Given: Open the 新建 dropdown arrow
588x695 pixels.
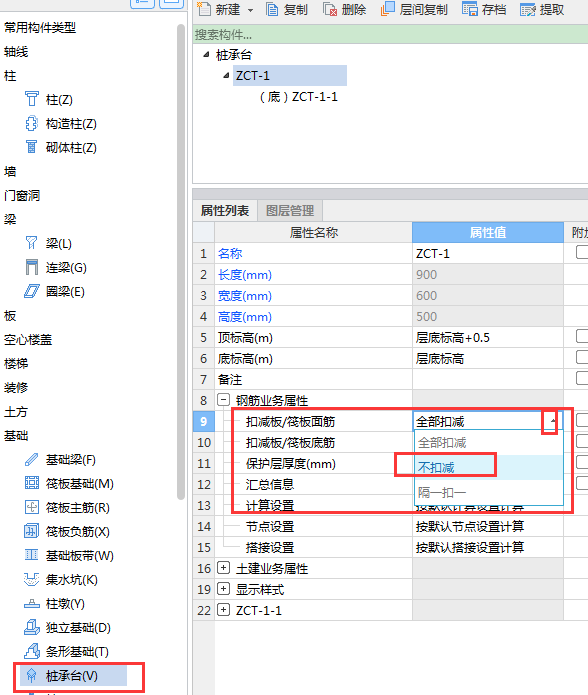Looking at the screenshot, I should [250, 10].
